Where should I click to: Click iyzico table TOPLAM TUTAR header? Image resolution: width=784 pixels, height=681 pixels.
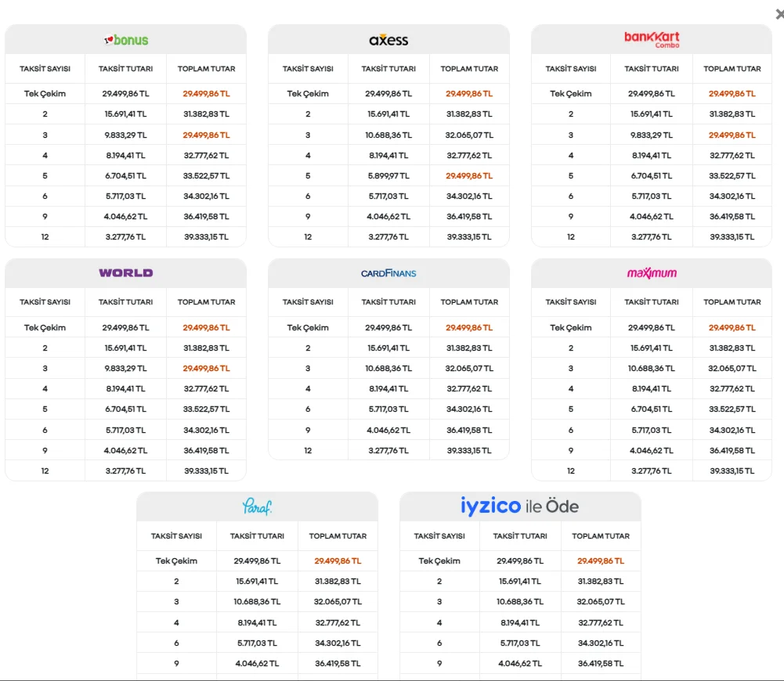coord(601,535)
